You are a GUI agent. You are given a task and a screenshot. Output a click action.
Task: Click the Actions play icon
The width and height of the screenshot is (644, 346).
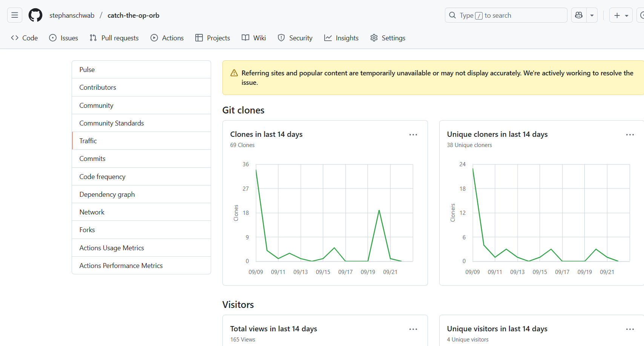[x=154, y=38]
